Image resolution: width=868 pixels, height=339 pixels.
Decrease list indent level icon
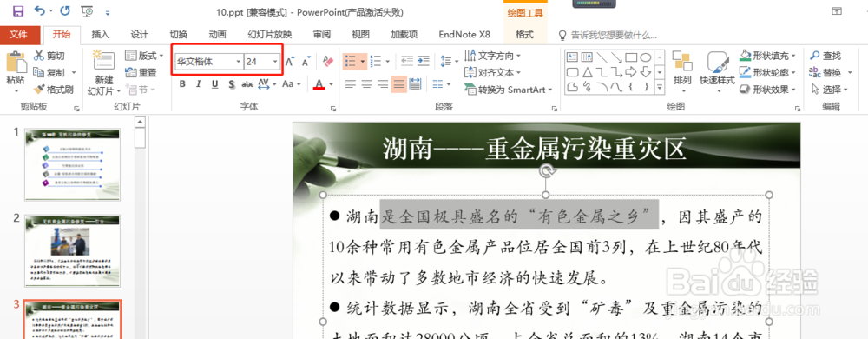(407, 61)
